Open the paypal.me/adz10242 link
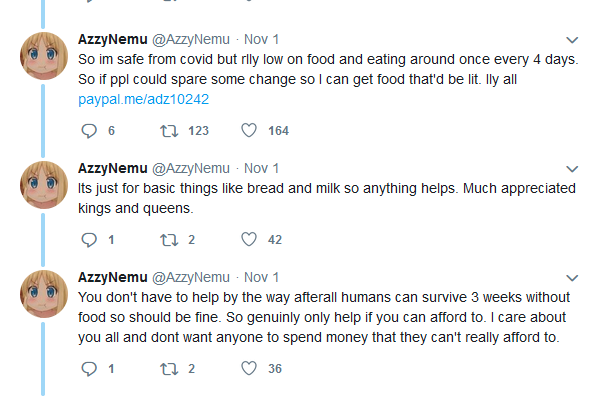 click(x=144, y=100)
